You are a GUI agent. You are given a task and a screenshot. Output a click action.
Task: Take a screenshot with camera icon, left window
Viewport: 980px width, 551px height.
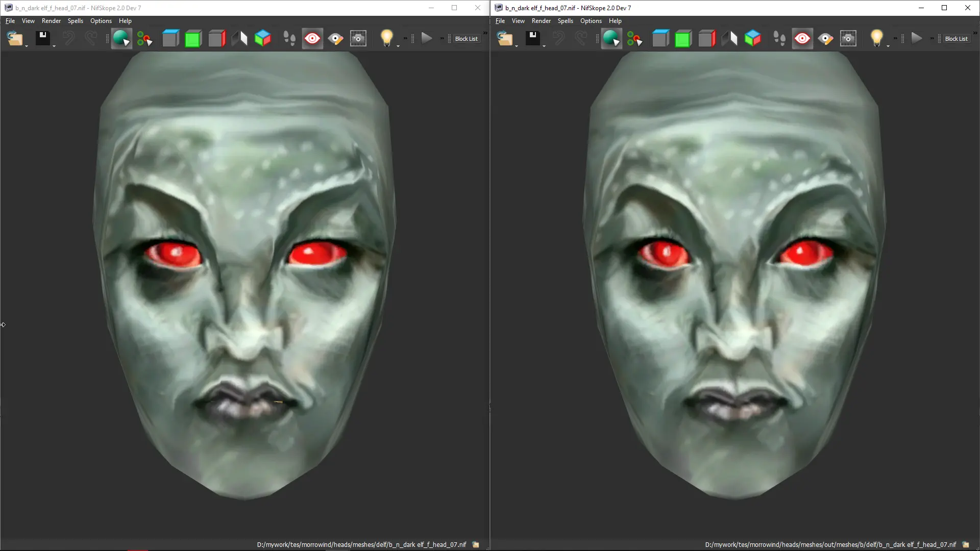[x=358, y=39]
